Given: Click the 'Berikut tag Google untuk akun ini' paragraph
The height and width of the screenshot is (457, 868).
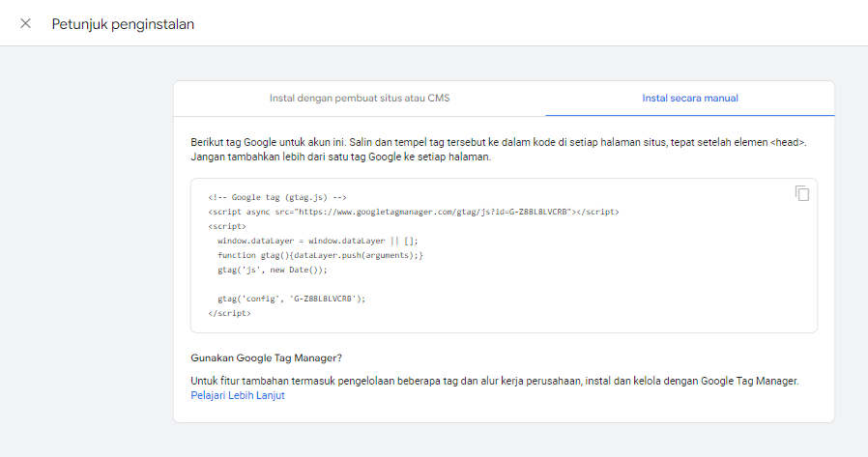Looking at the screenshot, I should (498, 150).
